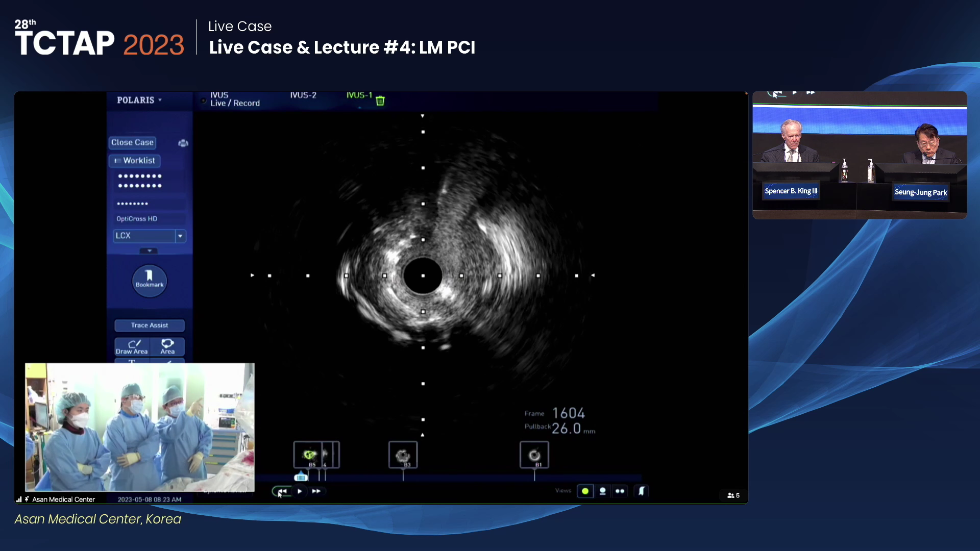Click the Spencer B. King III nameplate
Image resolution: width=980 pixels, height=551 pixels.
point(791,191)
